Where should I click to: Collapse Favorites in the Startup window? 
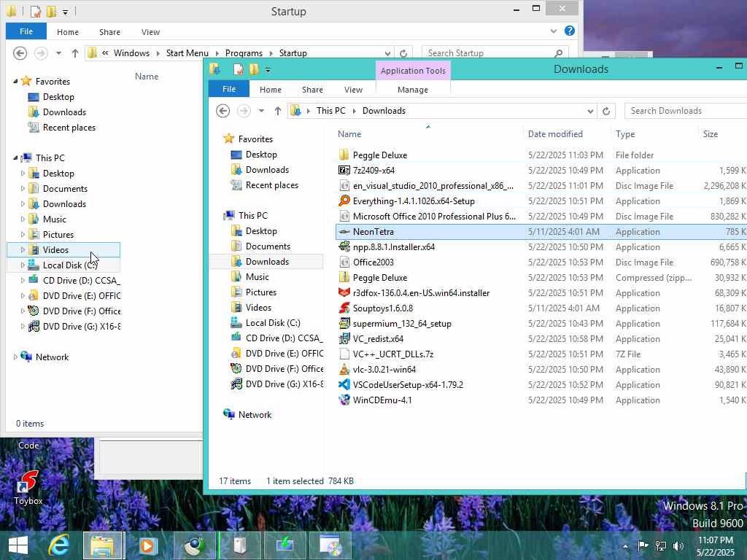pos(15,82)
